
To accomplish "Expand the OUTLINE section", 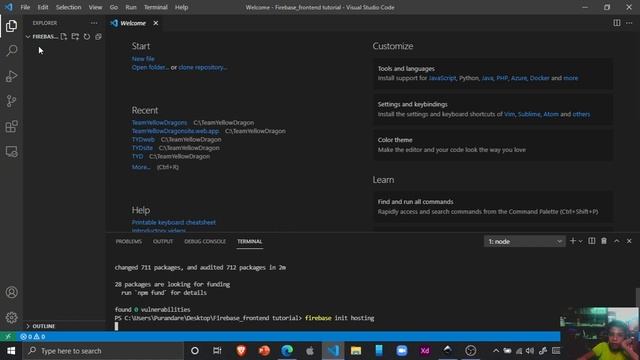I will coord(41,326).
